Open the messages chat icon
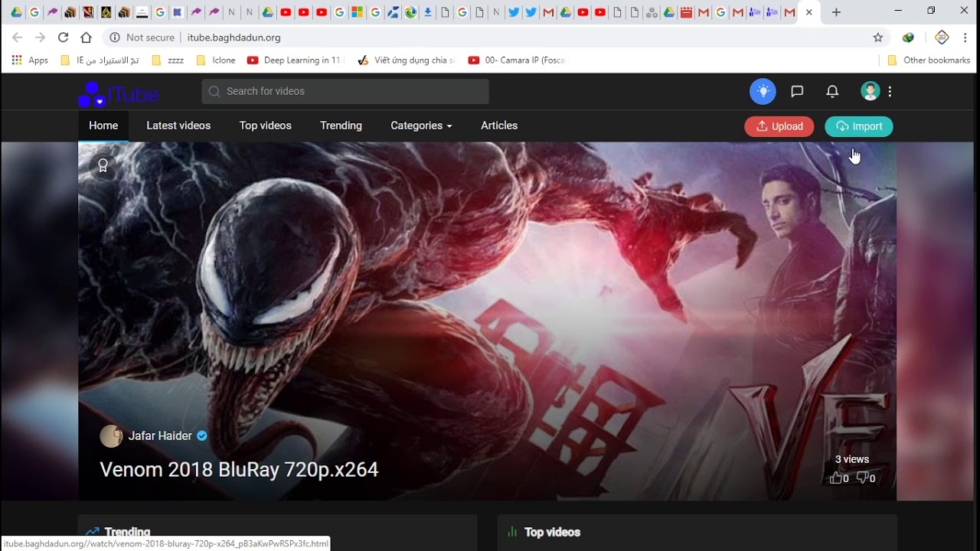Viewport: 980px width, 551px height. 797,91
